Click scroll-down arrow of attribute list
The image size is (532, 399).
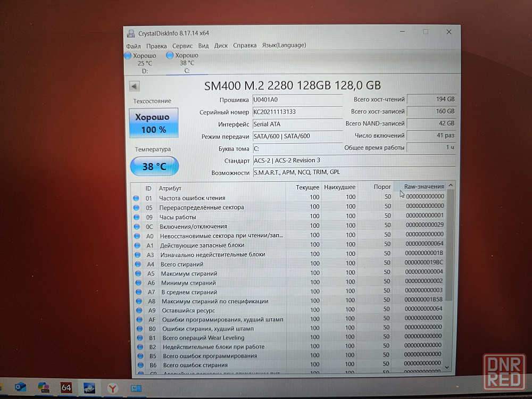point(447,368)
